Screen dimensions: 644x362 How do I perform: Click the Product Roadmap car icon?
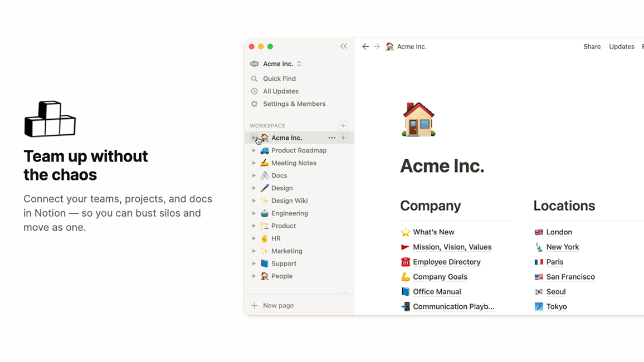[264, 150]
